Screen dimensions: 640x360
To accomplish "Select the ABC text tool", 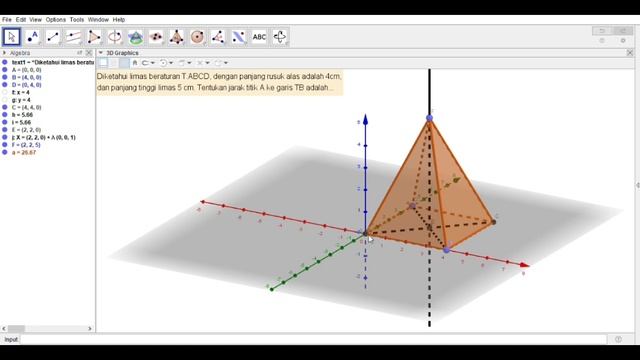I will pos(259,37).
